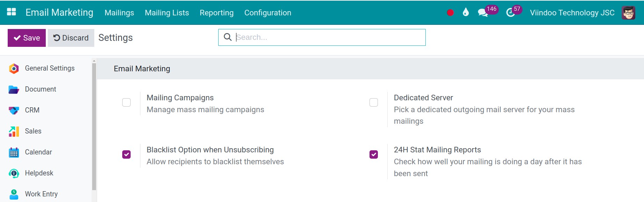Image resolution: width=644 pixels, height=202 pixels.
Task: Discard the settings changes
Action: (71, 38)
